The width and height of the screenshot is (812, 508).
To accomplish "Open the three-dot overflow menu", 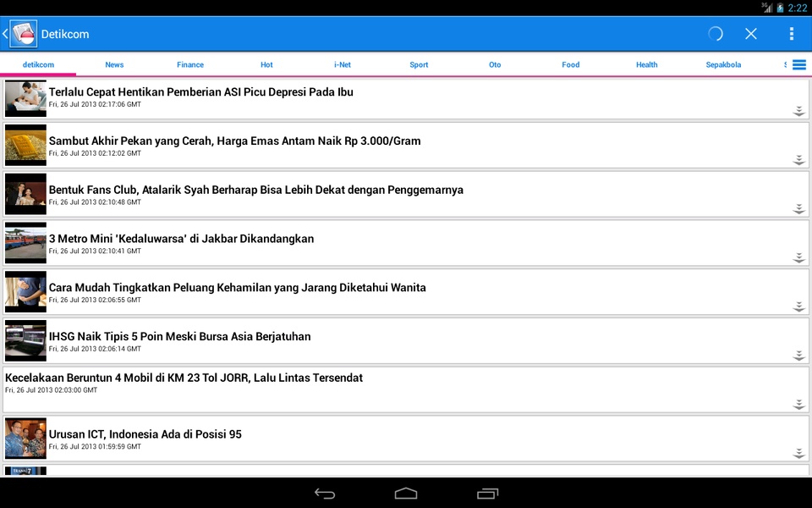I will pos(792,34).
